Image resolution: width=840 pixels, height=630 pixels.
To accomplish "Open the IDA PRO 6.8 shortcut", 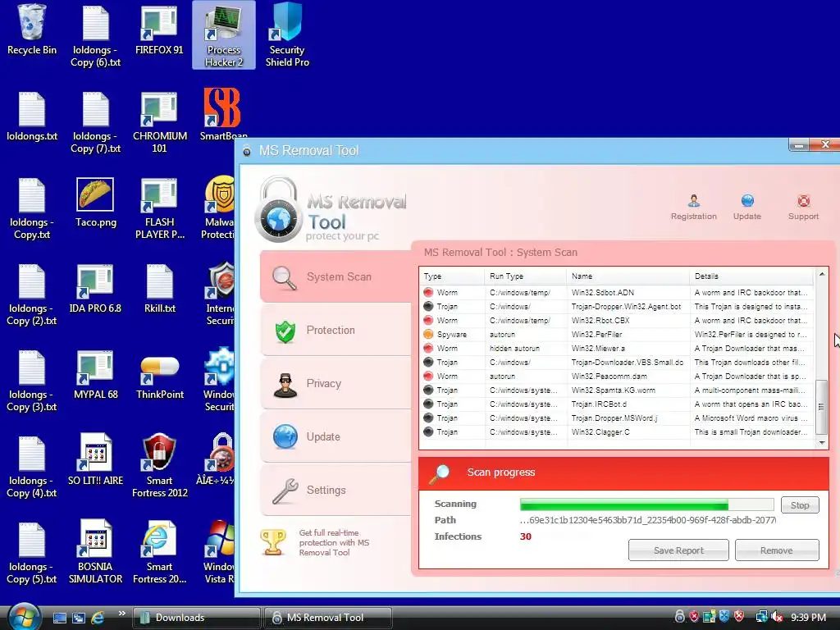I will [95, 288].
